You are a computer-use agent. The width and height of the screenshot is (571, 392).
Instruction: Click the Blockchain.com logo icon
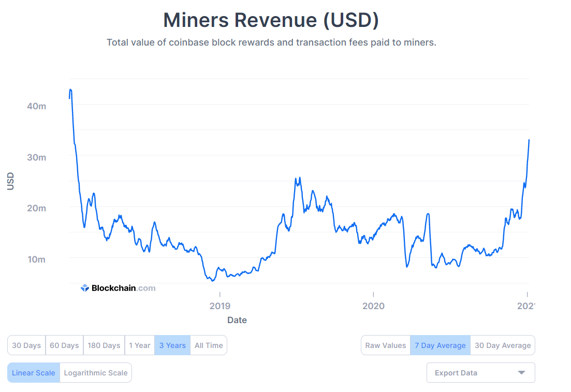(x=85, y=288)
